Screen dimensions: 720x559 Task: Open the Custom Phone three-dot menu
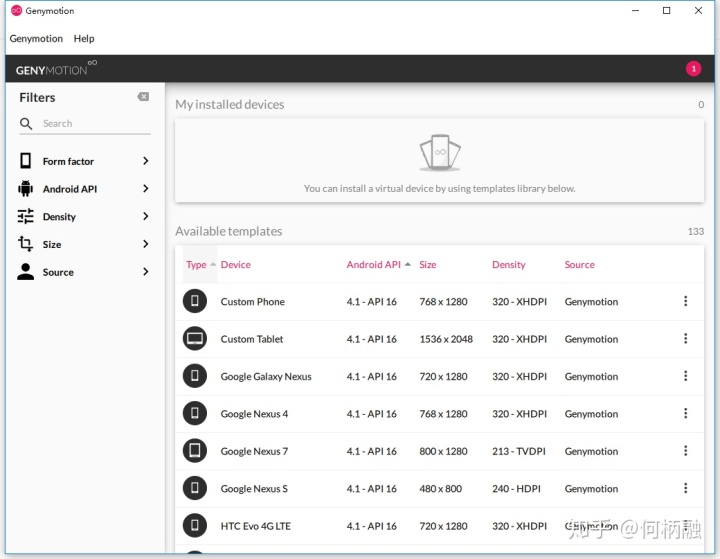[686, 301]
